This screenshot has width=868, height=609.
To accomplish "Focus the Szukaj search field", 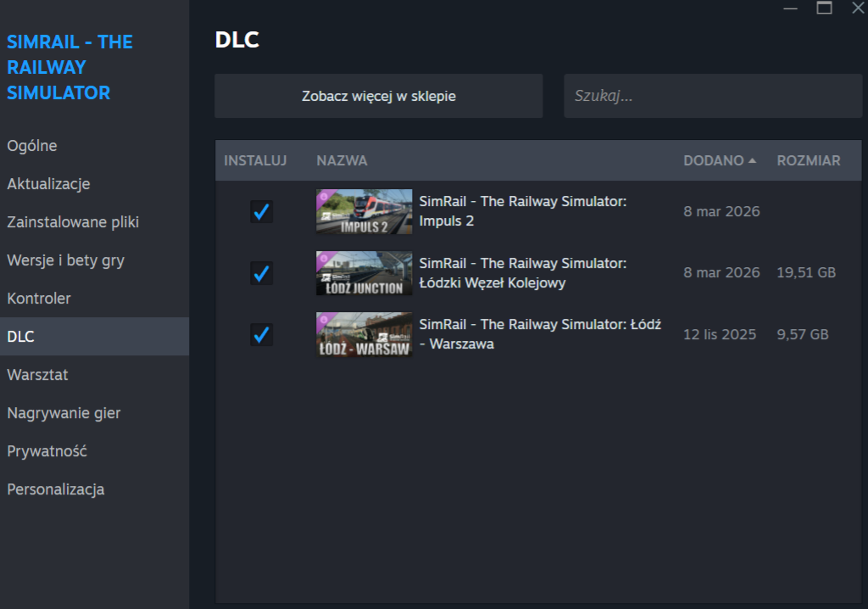I will 713,96.
